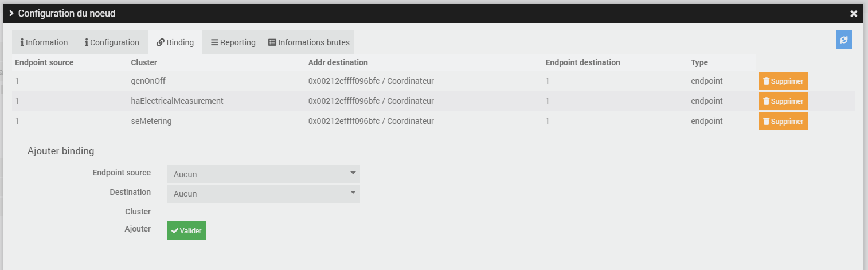Click the Addr destination column header
This screenshot has height=270, width=868.
[x=338, y=62]
